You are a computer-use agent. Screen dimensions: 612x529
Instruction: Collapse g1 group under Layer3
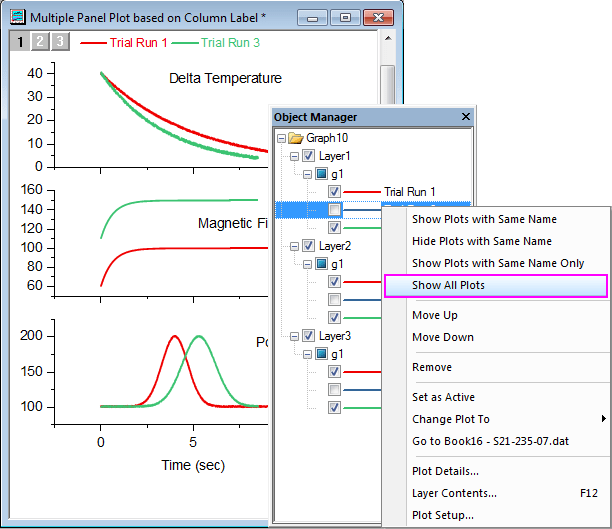coord(308,354)
